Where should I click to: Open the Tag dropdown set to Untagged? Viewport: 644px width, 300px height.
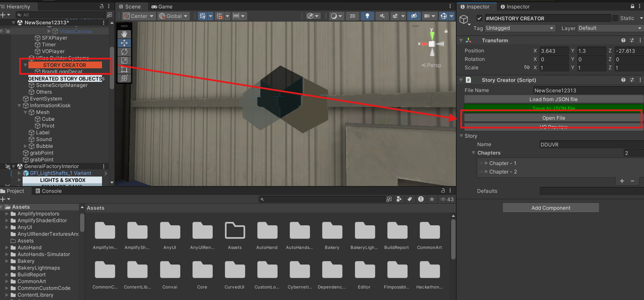click(x=520, y=28)
